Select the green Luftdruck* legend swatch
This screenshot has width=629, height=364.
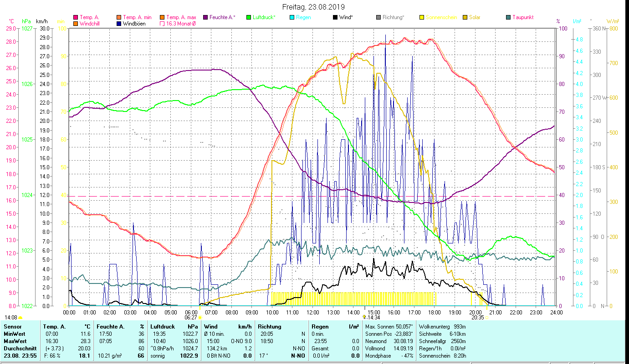click(248, 17)
